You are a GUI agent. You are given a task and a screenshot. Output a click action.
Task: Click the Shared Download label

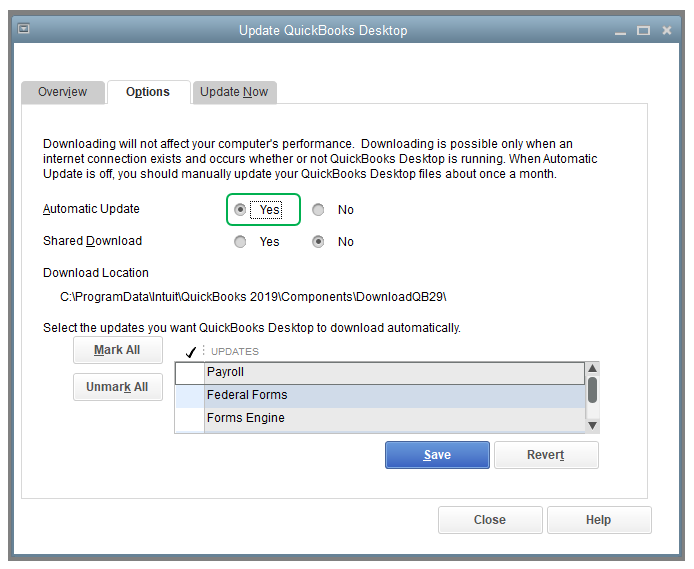pos(93,241)
